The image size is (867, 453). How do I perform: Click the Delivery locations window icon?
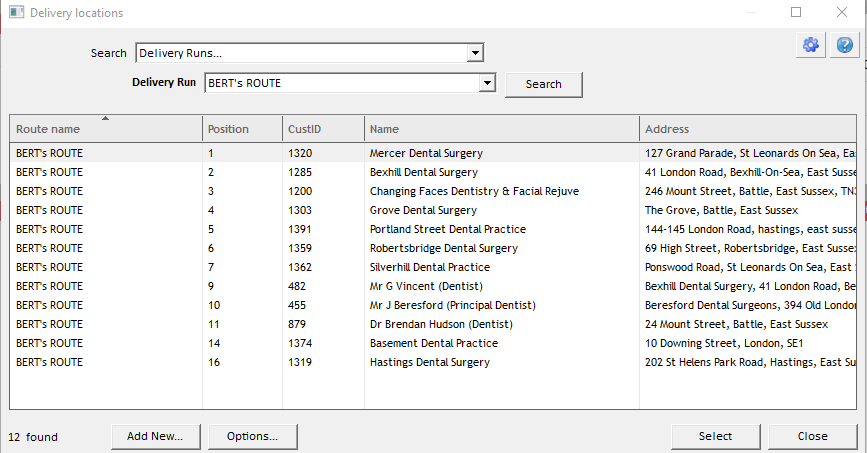[15, 13]
